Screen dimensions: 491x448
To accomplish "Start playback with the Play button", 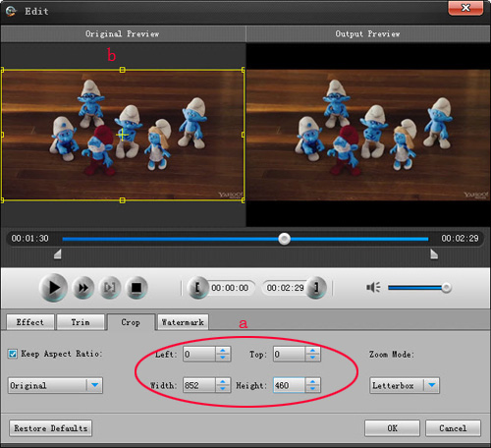I will pos(53,288).
